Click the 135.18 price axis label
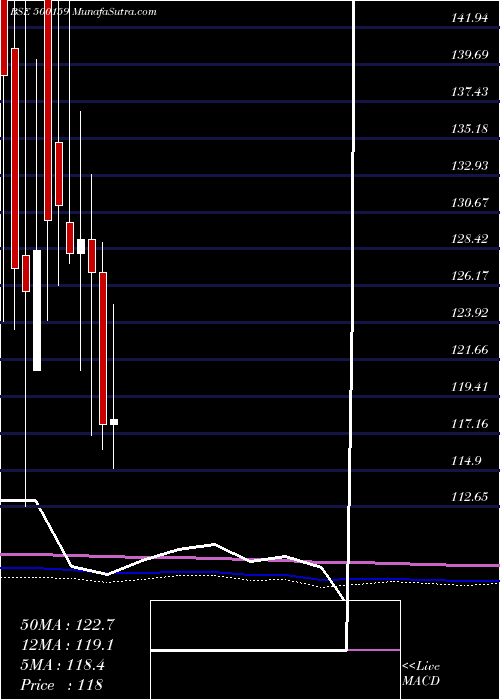The image size is (500, 700). click(x=470, y=129)
